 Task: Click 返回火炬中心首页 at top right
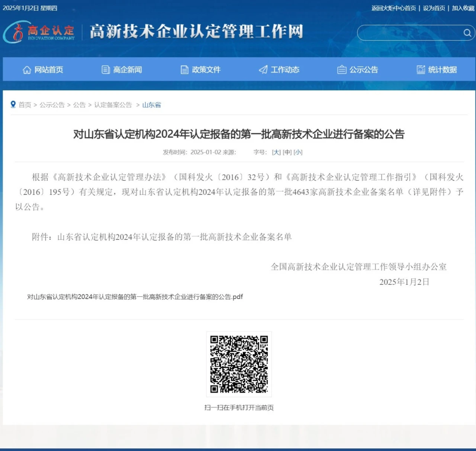tap(392, 7)
